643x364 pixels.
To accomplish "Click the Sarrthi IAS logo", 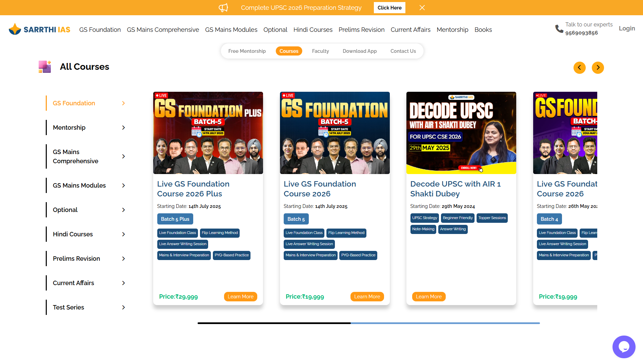I will 39,29.
